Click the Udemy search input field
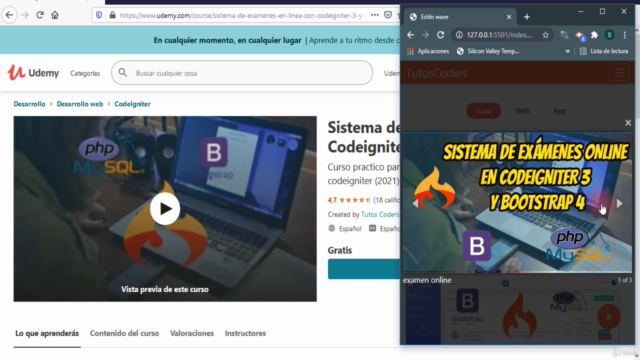 (242, 73)
